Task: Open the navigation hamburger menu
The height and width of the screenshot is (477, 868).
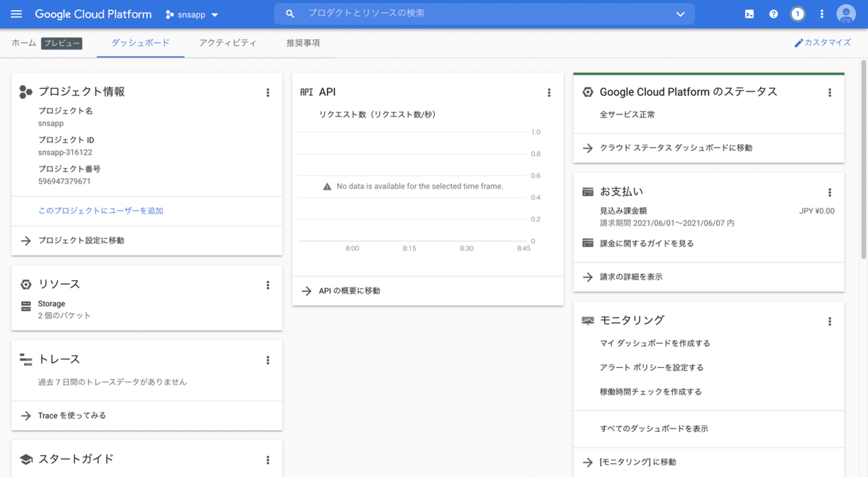Action: pos(16,14)
